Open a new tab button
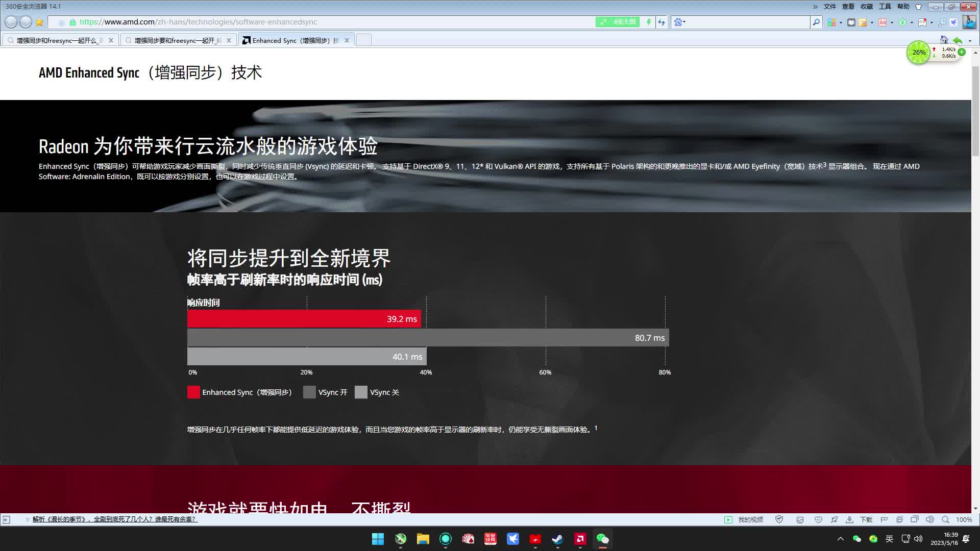Viewport: 980px width, 551px height. (x=363, y=40)
